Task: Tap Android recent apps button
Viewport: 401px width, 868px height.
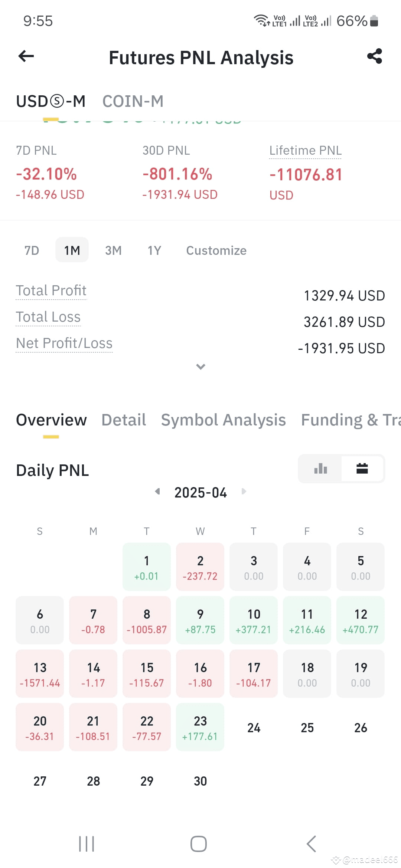Action: tap(87, 844)
